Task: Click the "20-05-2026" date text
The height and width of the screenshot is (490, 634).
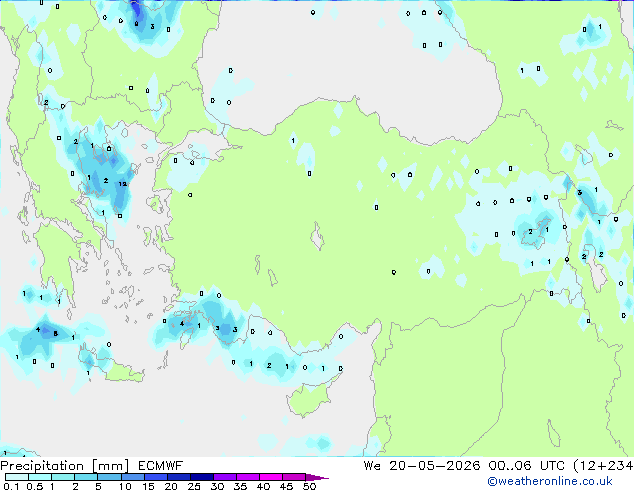Action: click(435, 466)
